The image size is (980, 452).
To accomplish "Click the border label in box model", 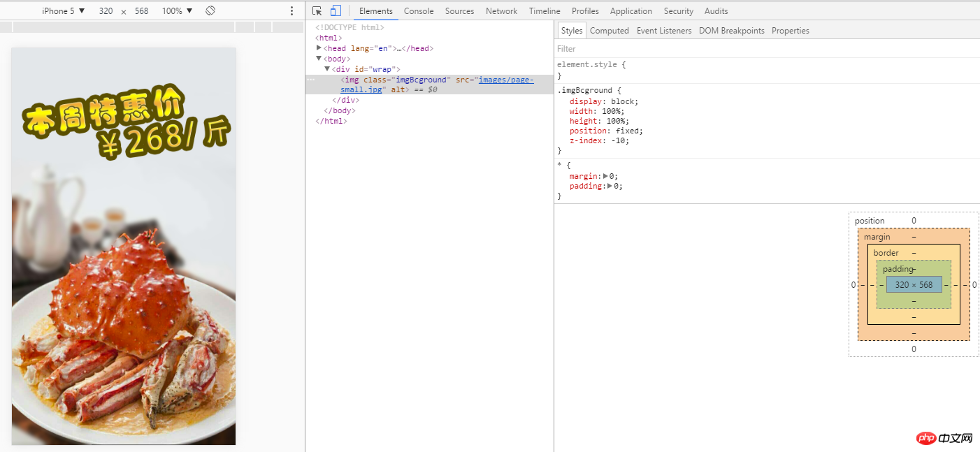I will (886, 253).
